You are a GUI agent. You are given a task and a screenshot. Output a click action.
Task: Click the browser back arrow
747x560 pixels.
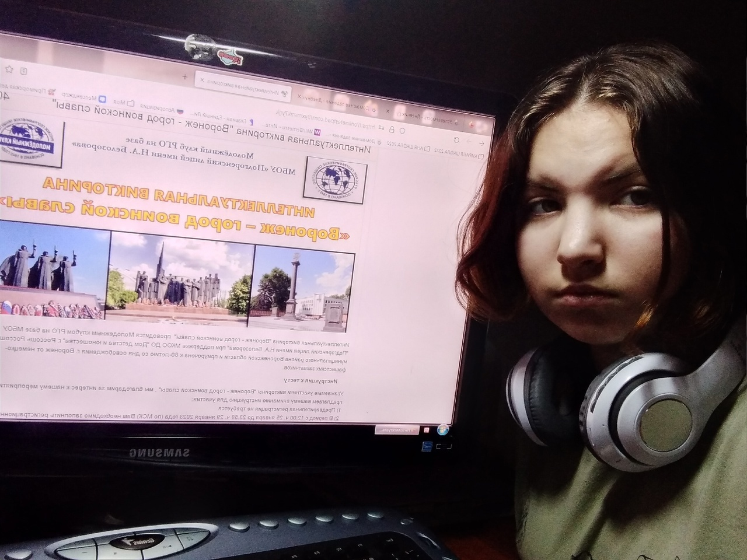tap(482, 143)
